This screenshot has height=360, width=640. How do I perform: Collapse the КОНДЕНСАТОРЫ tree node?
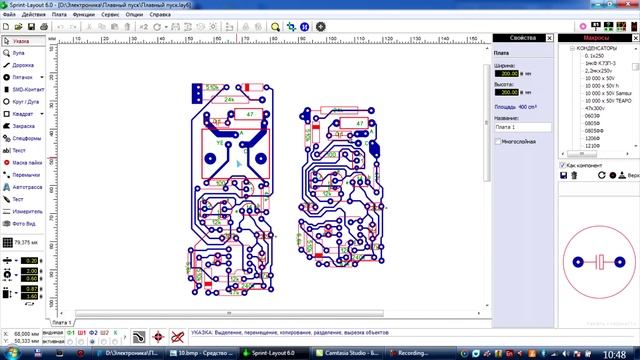572,48
